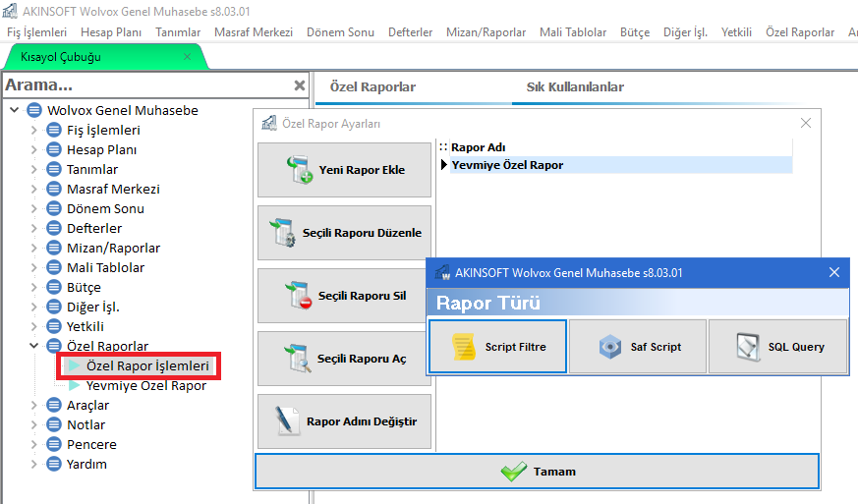This screenshot has width=858, height=504.
Task: Click the Mizan/Raporlar tree node icon
Action: point(54,248)
